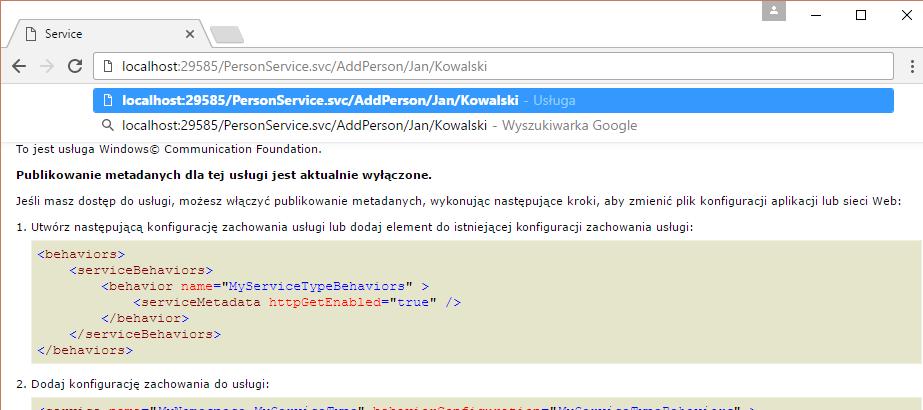Image resolution: width=923 pixels, height=410 pixels.
Task: Click the paragraph starting 'Jeśli masz dostęp do usługi'
Action: click(x=459, y=202)
